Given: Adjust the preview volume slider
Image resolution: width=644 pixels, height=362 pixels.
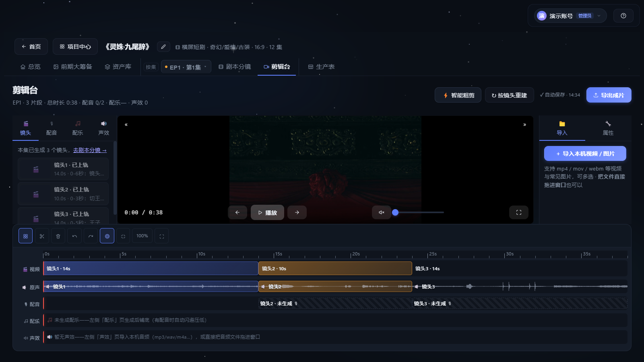Looking at the screenshot, I should pyautogui.click(x=419, y=212).
